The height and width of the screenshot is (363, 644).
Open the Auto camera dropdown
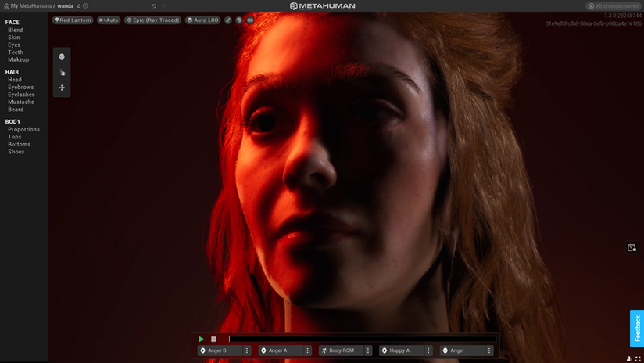[x=109, y=20]
